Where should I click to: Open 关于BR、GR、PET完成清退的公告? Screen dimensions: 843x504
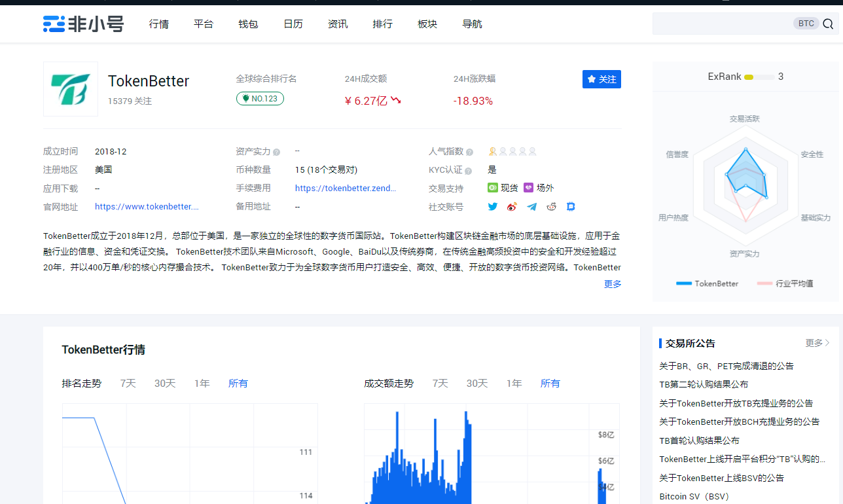(x=726, y=366)
